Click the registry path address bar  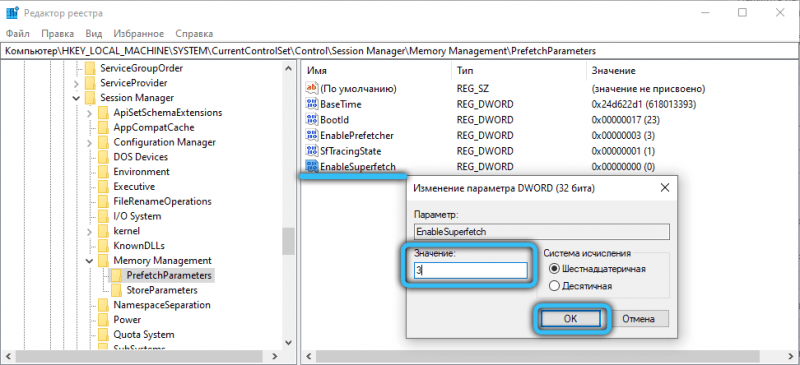pyautogui.click(x=400, y=51)
